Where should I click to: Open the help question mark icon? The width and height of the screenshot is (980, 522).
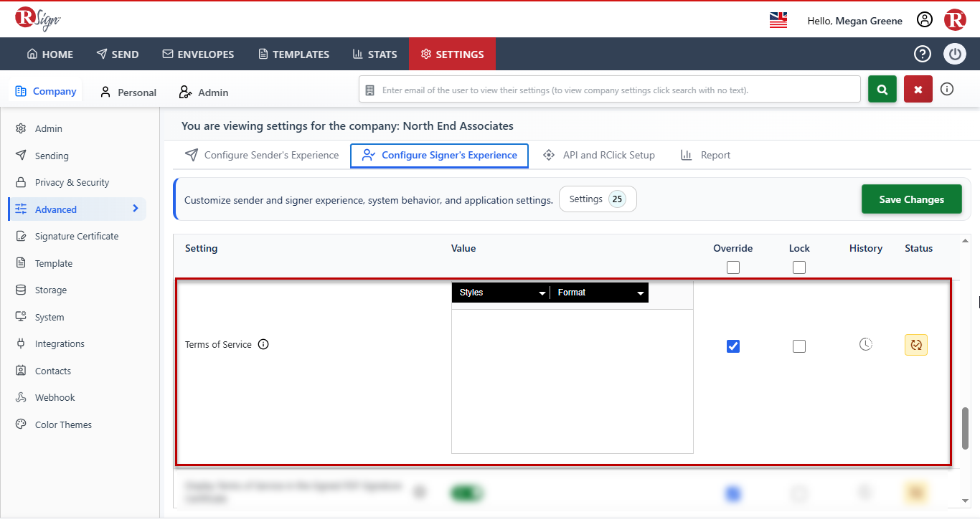tap(922, 54)
